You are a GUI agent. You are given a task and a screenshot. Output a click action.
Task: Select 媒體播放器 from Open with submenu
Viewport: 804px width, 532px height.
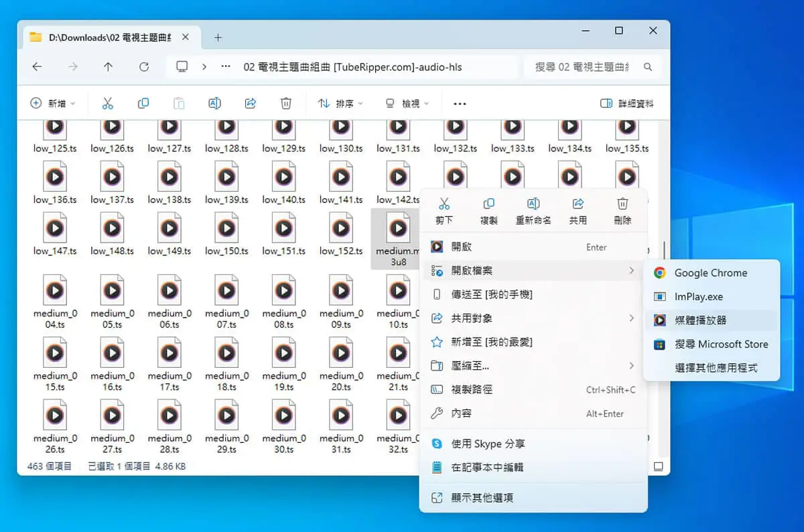click(712, 320)
